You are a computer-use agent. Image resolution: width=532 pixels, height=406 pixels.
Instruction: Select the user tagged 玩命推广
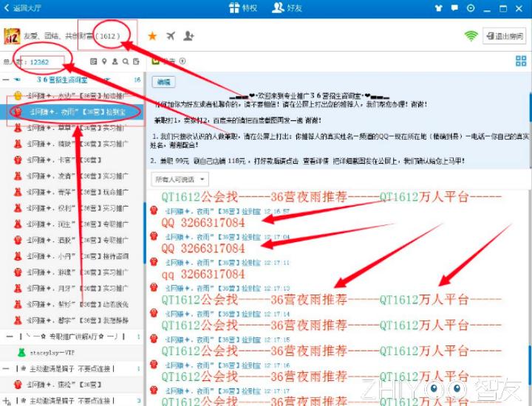[x=72, y=192]
